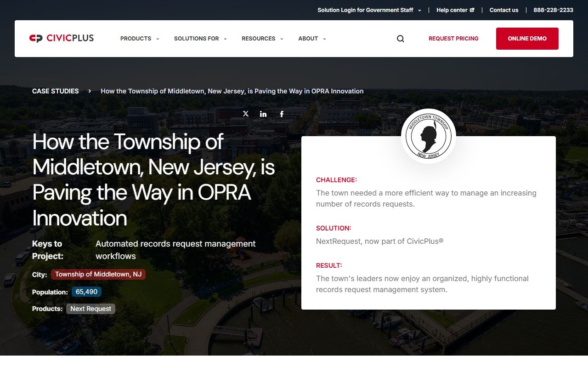Click Request Pricing link
Image resolution: width=588 pixels, height=368 pixels.
point(453,39)
